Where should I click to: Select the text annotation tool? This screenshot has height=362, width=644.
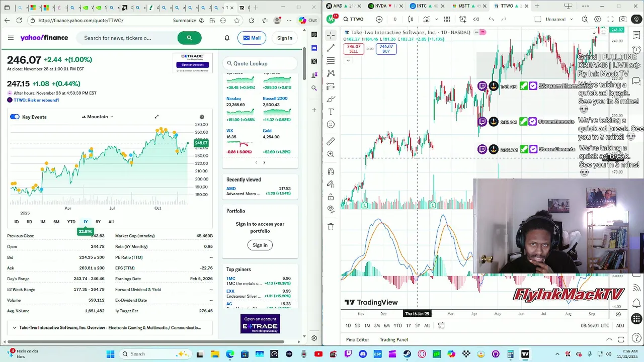(331, 112)
